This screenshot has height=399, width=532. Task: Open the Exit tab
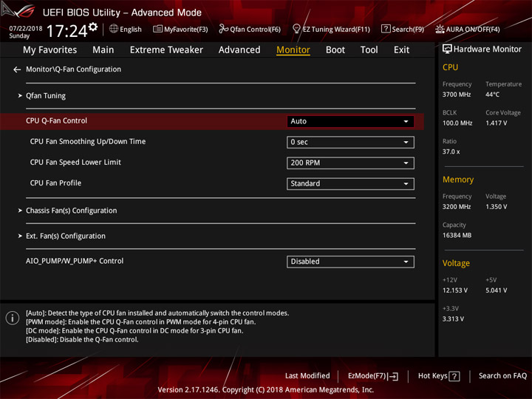tap(401, 50)
